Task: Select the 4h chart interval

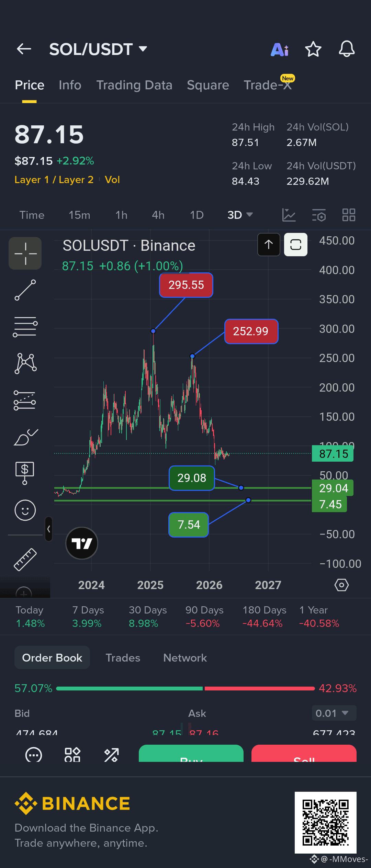Action: [158, 215]
